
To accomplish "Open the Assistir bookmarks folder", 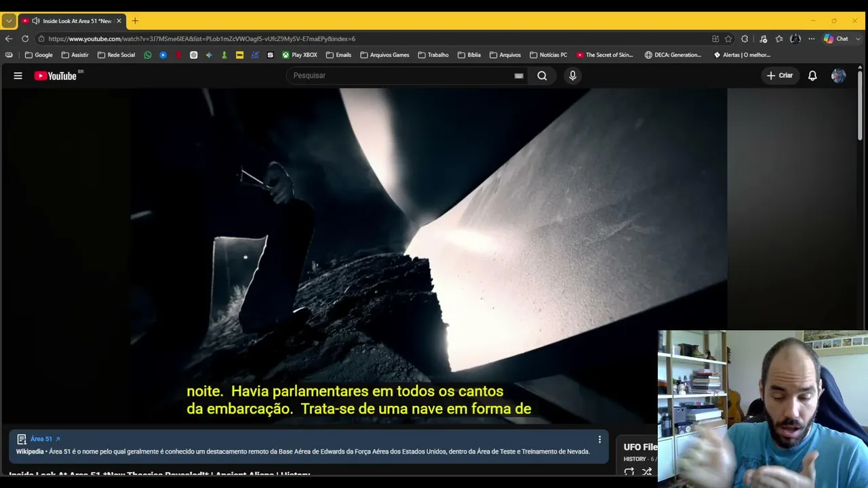I will (x=75, y=55).
